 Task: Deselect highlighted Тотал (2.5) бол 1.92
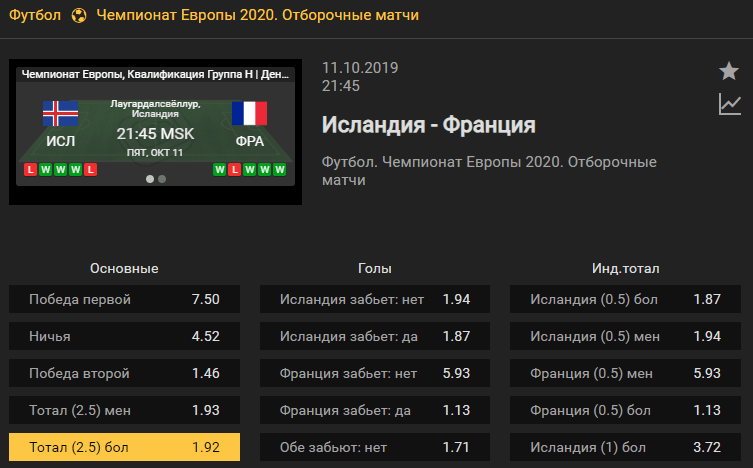pyautogui.click(x=124, y=447)
